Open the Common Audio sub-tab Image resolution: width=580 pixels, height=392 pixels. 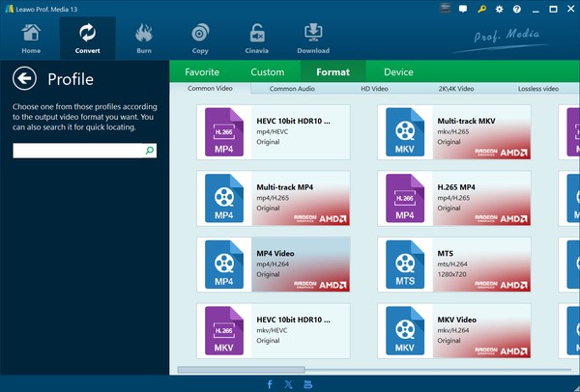(x=292, y=89)
